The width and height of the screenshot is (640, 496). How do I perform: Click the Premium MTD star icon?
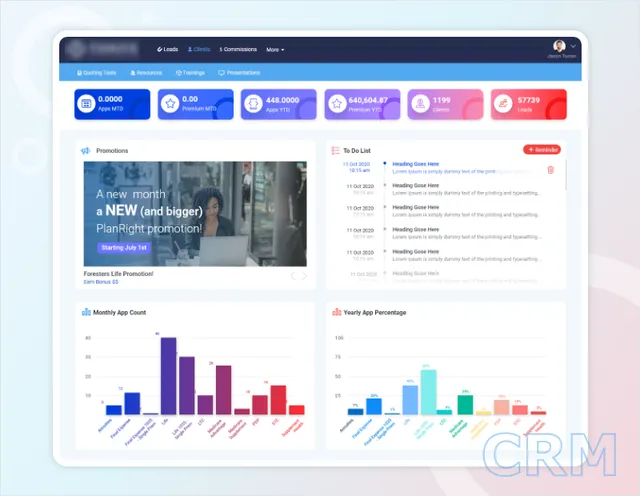[170, 103]
